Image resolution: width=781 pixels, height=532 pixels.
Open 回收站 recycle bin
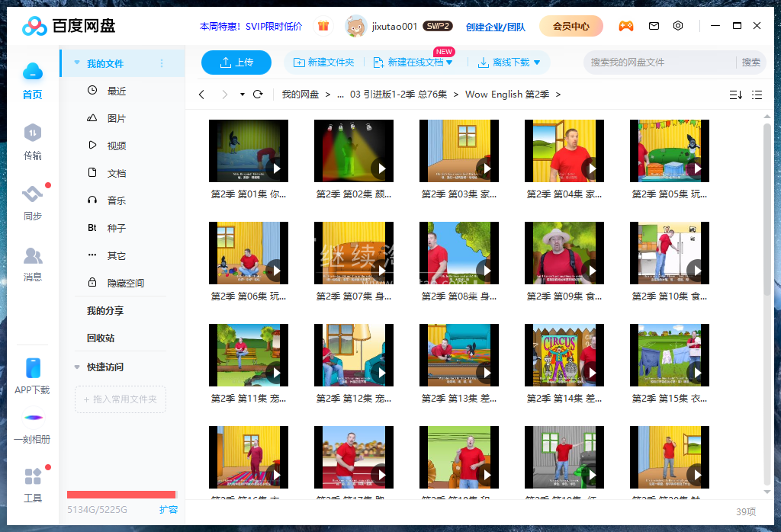point(101,338)
